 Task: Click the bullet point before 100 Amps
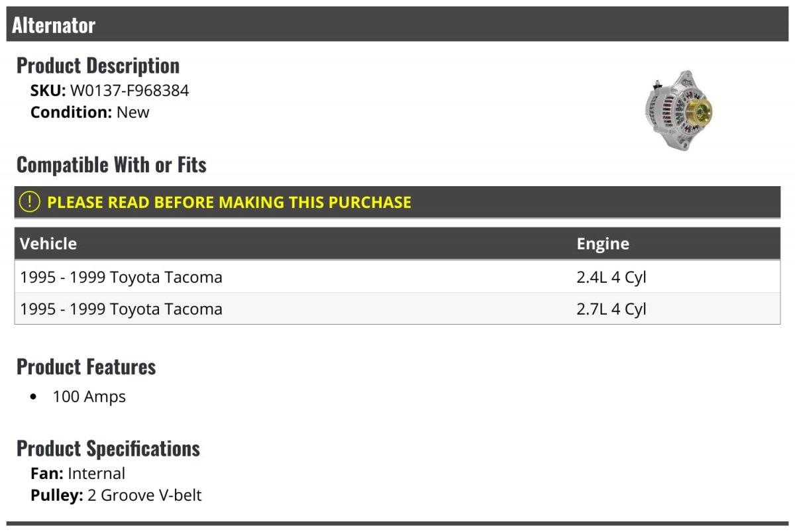coord(34,398)
